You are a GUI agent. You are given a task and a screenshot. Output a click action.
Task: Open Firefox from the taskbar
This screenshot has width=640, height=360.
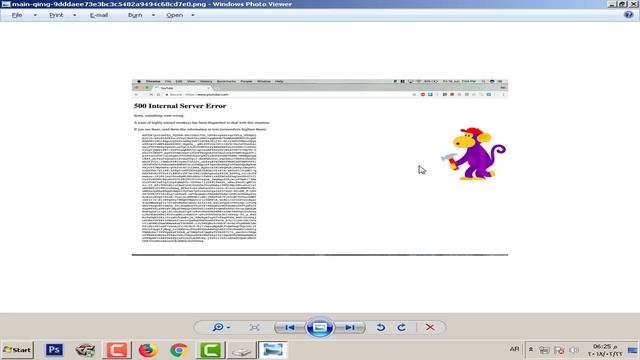tap(148, 350)
